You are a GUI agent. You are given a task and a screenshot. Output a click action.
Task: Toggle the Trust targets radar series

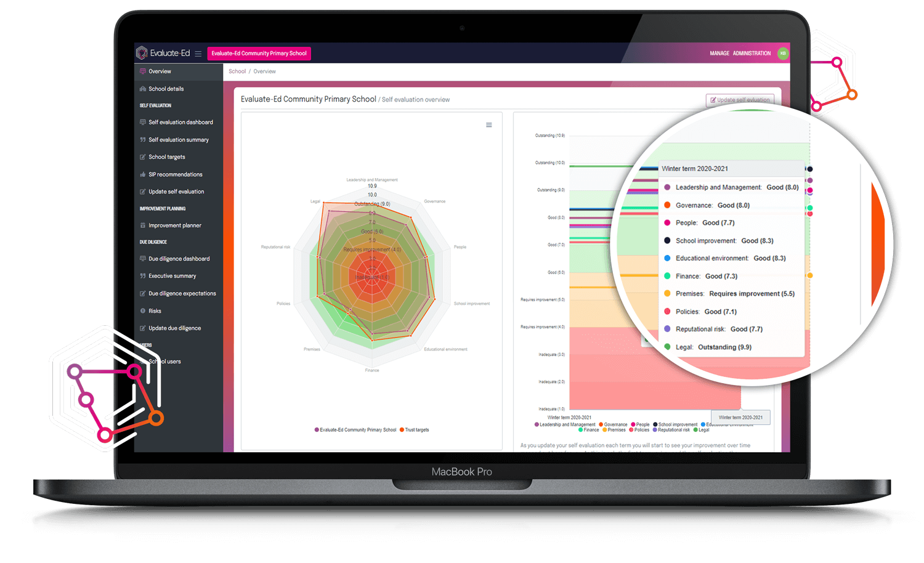tap(415, 430)
